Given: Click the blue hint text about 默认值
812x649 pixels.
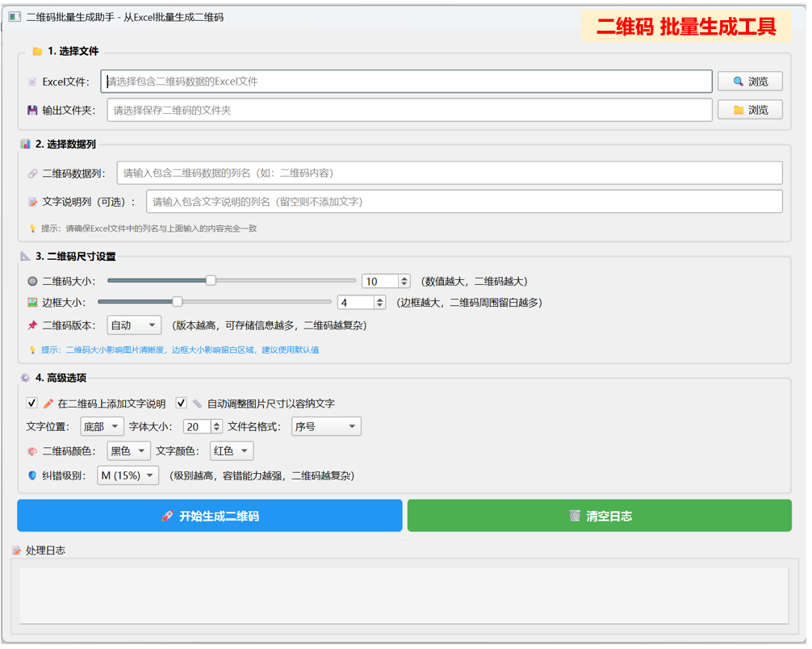Looking at the screenshot, I should click(180, 350).
